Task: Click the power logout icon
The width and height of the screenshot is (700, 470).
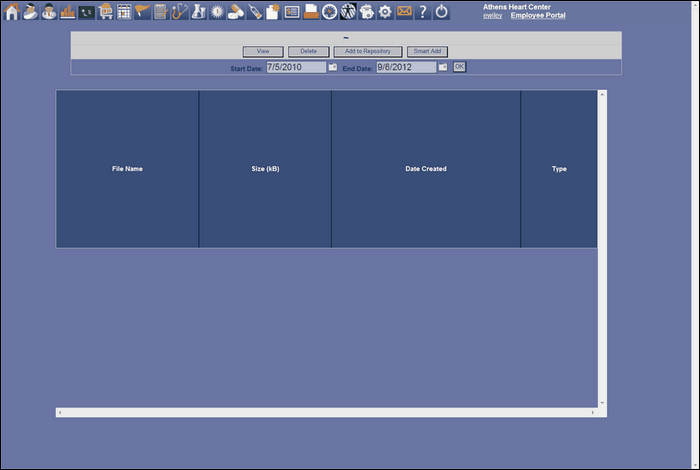Action: pyautogui.click(x=441, y=12)
